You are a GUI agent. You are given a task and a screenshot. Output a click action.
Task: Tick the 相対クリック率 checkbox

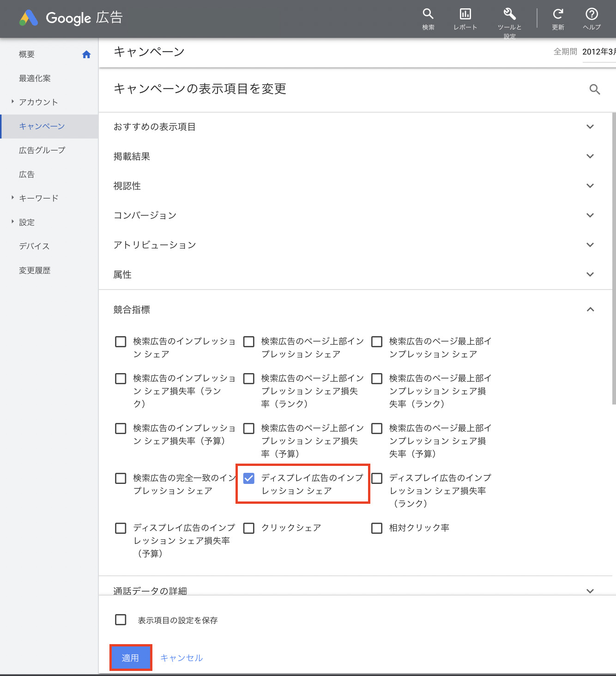pos(377,528)
